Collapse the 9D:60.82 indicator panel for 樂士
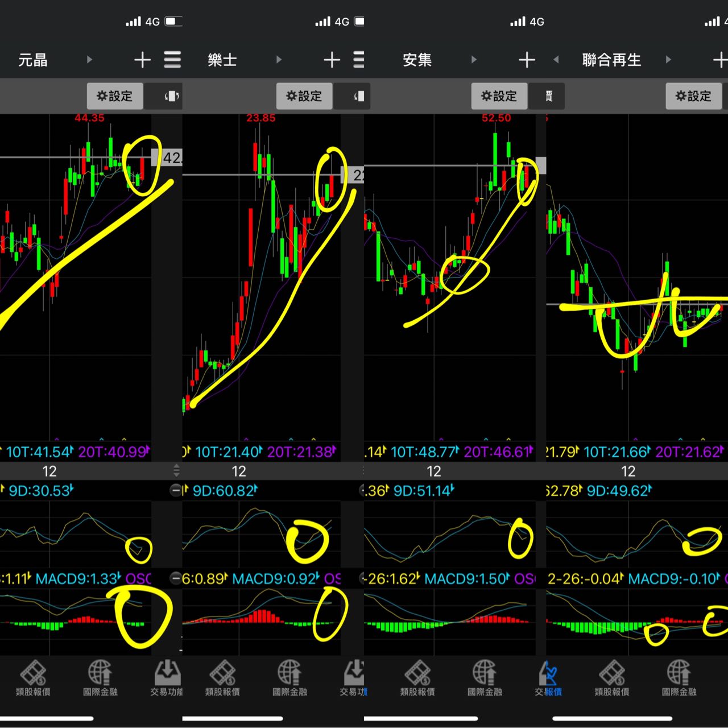Image resolution: width=728 pixels, height=728 pixels. point(177,490)
